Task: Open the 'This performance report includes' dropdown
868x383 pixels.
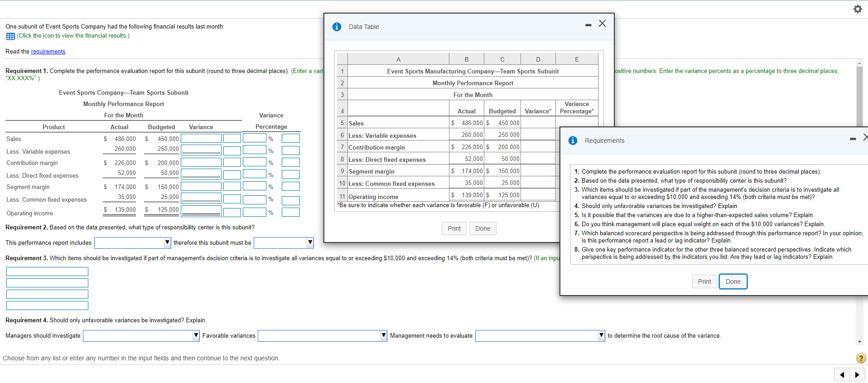Action: 133,243
